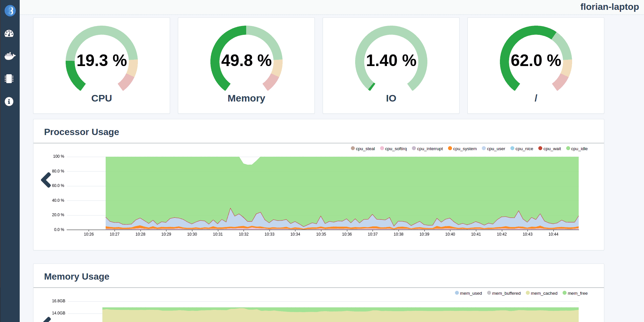Click the CPU gauge showing 19.3 %
The image size is (644, 322).
102,58
